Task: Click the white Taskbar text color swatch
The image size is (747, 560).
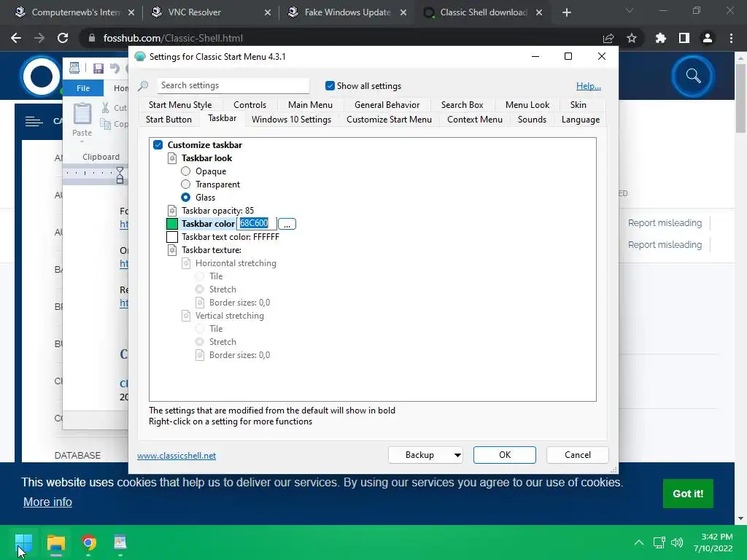Action: pos(172,237)
